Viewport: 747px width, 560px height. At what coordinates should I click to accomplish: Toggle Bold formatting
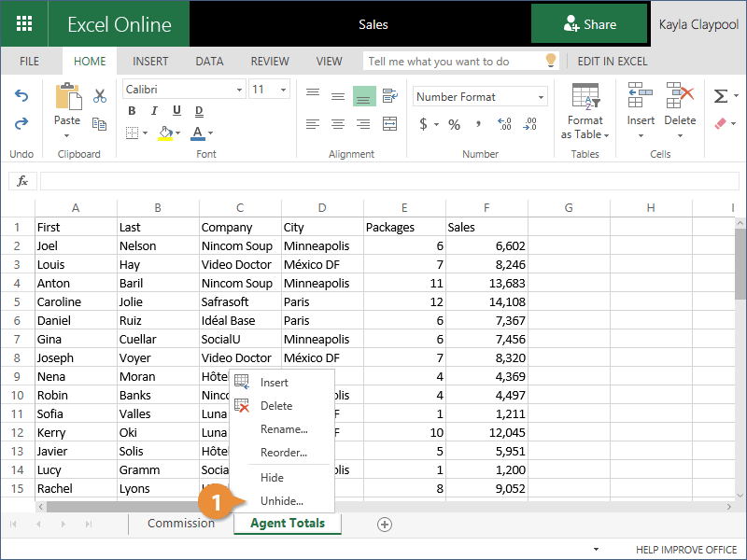click(x=132, y=112)
